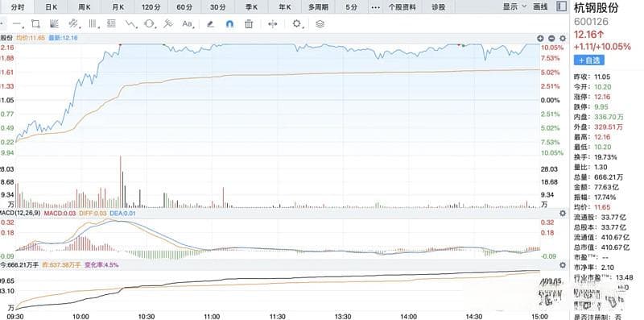Select the circle/ellipse drawing tool
The width and height of the screenshot is (644, 320).
[149, 24]
